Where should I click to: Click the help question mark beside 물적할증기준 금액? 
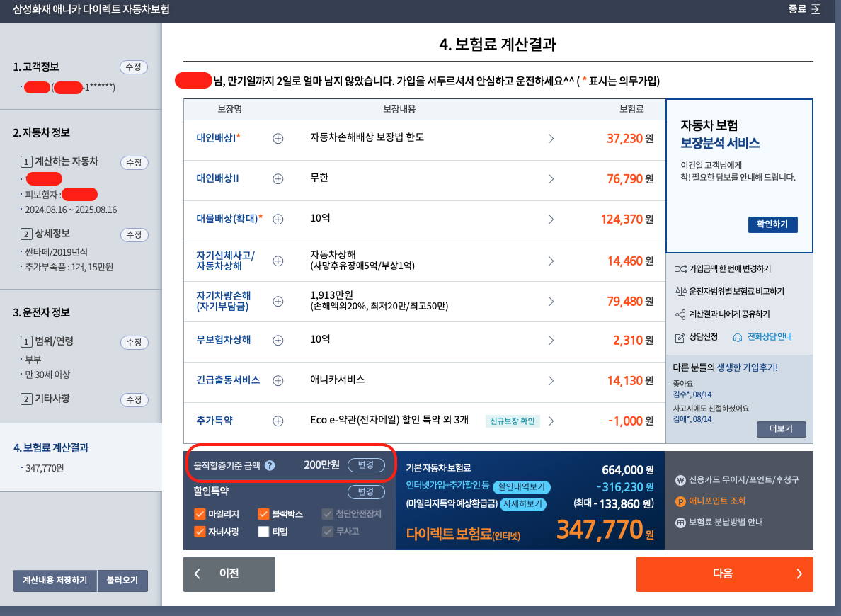click(270, 465)
